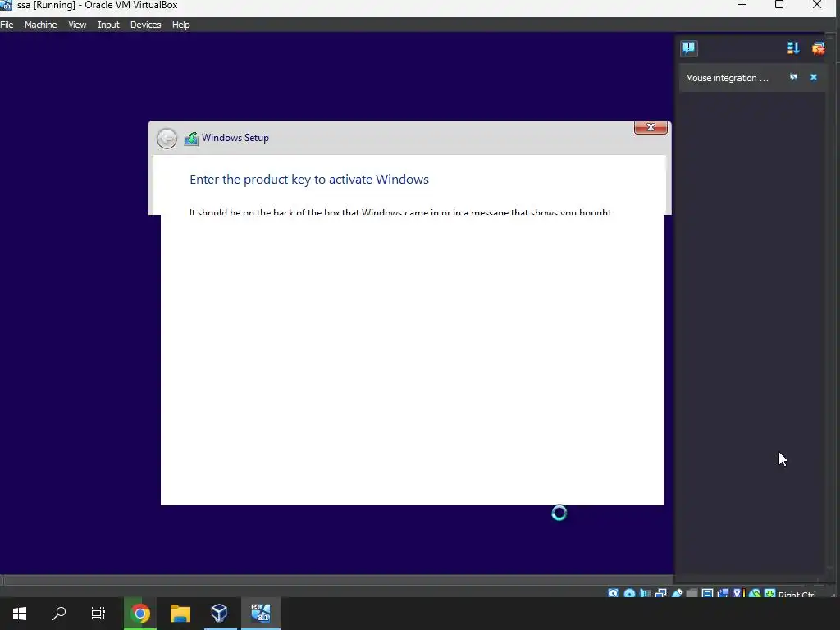The image size is (840, 630).
Task: Click the CPU virtualization status icon
Action: click(x=739, y=594)
